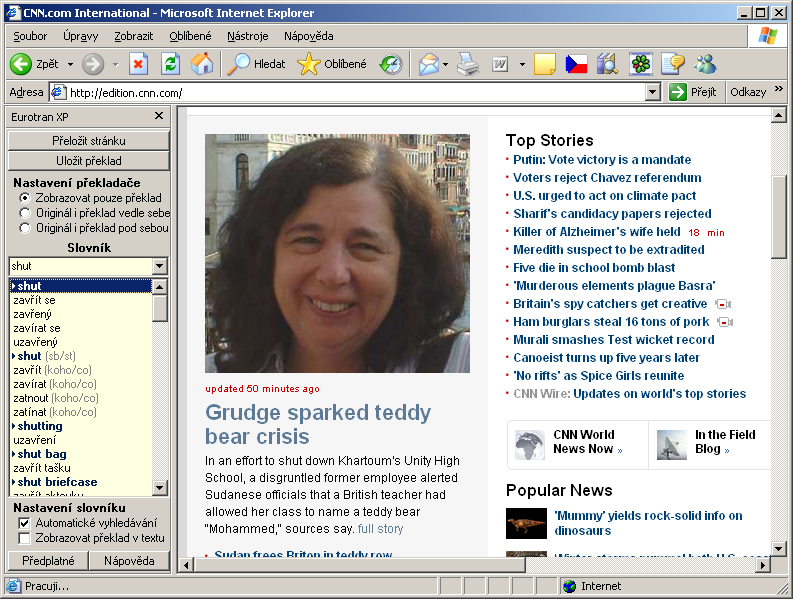793x599 pixels.
Task: Click the Czech flag translator icon
Action: point(576,64)
